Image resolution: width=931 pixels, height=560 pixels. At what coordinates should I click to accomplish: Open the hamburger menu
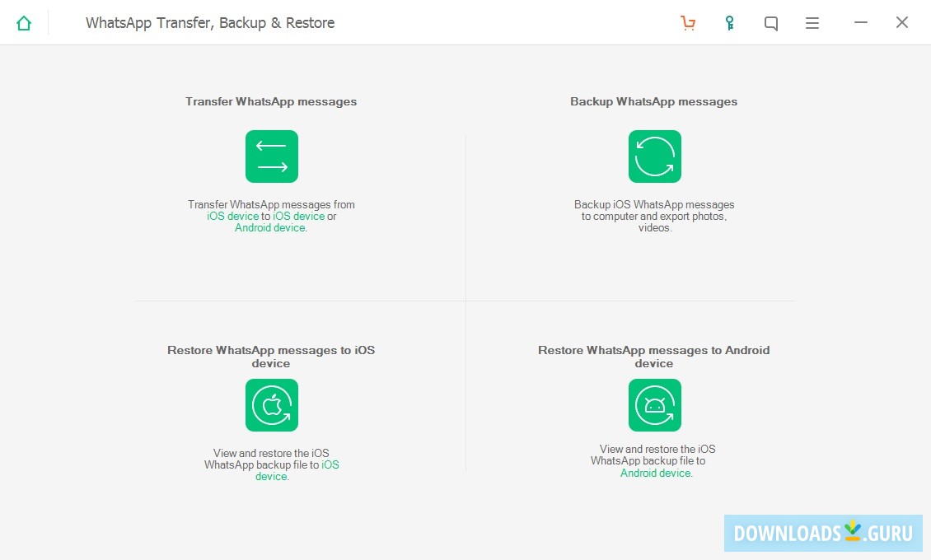(812, 23)
